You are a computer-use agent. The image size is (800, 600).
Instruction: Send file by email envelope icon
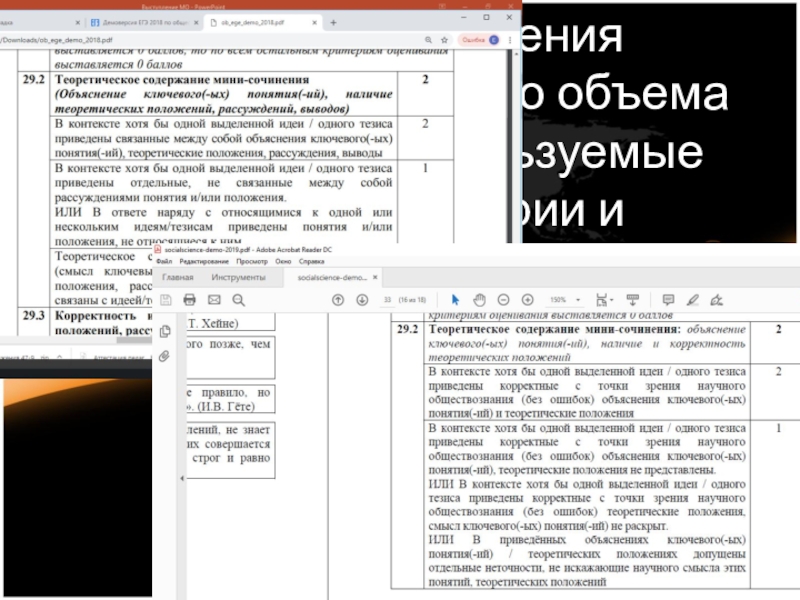(213, 299)
